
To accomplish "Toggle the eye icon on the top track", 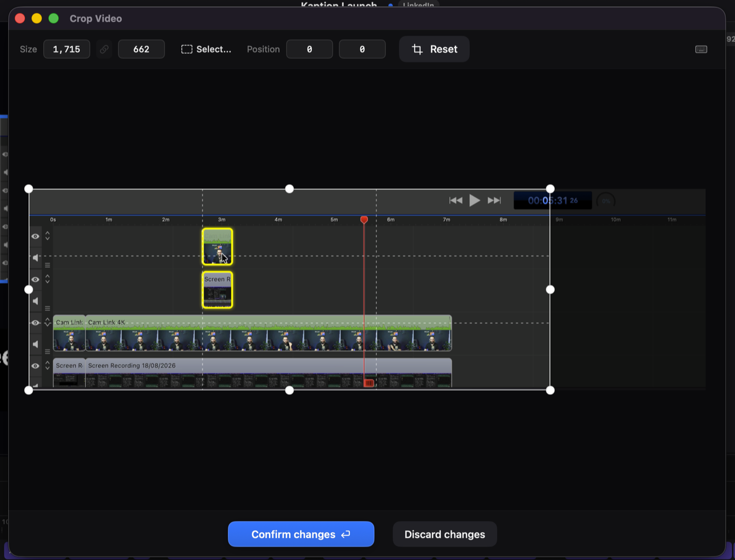I will coord(35,237).
